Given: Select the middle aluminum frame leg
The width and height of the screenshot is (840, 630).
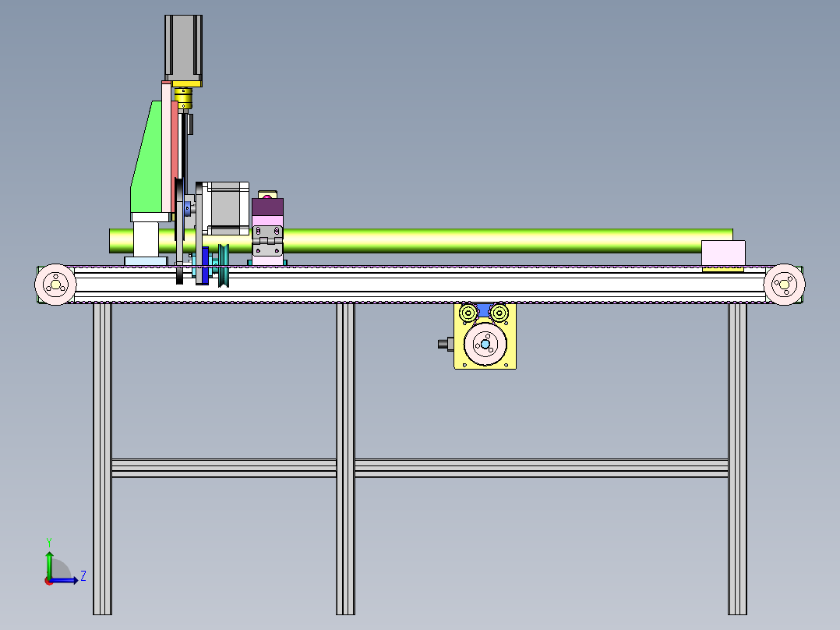Looking at the screenshot, I should [x=345, y=459].
